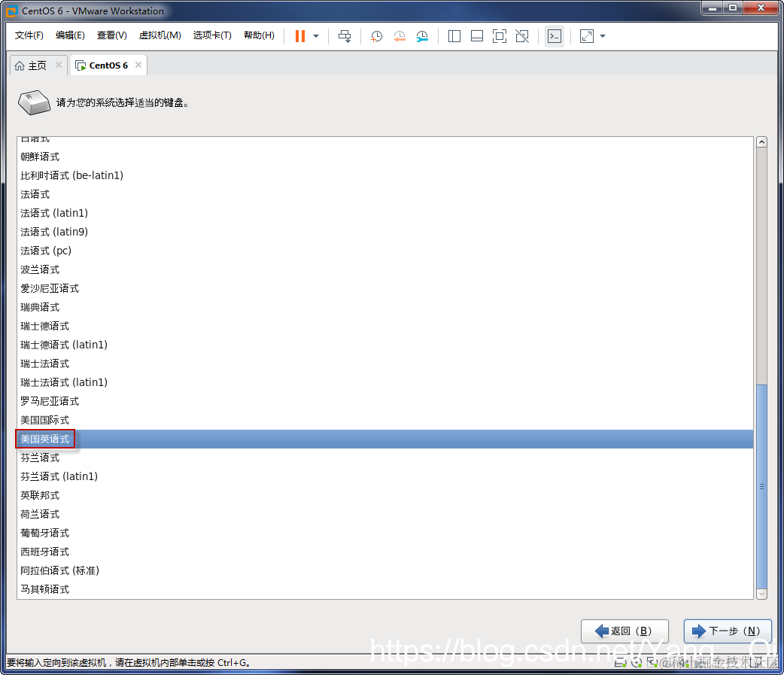Open the 编辑(E) menu
The width and height of the screenshot is (784, 675).
click(70, 35)
